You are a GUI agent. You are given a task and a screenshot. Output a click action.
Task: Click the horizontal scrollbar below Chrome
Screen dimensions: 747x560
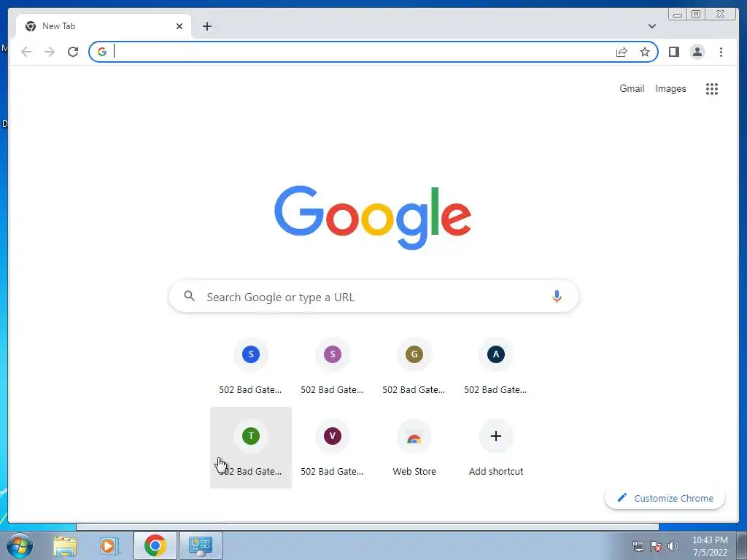coord(368,527)
